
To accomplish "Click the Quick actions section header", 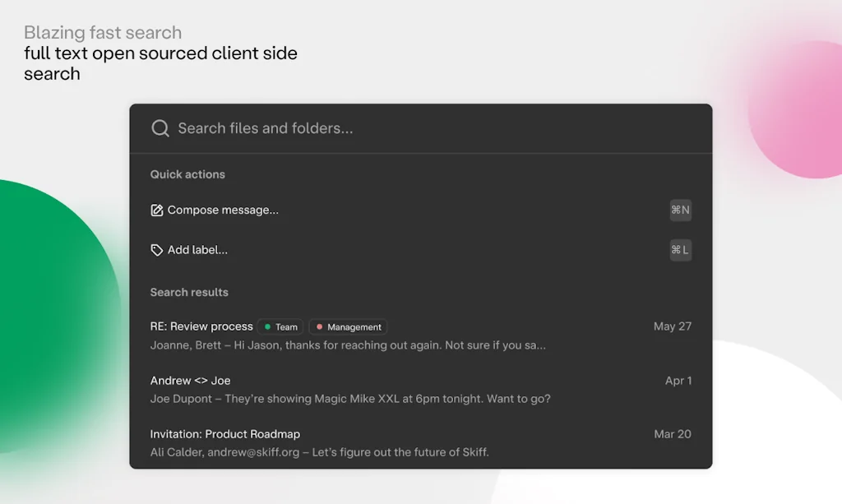I will (x=187, y=174).
